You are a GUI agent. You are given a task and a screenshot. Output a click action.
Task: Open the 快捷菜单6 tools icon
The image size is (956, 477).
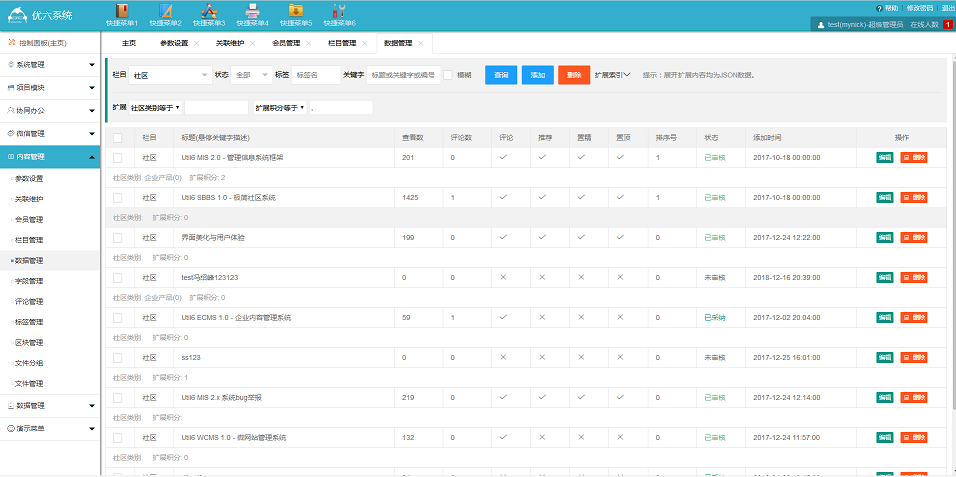pos(338,11)
